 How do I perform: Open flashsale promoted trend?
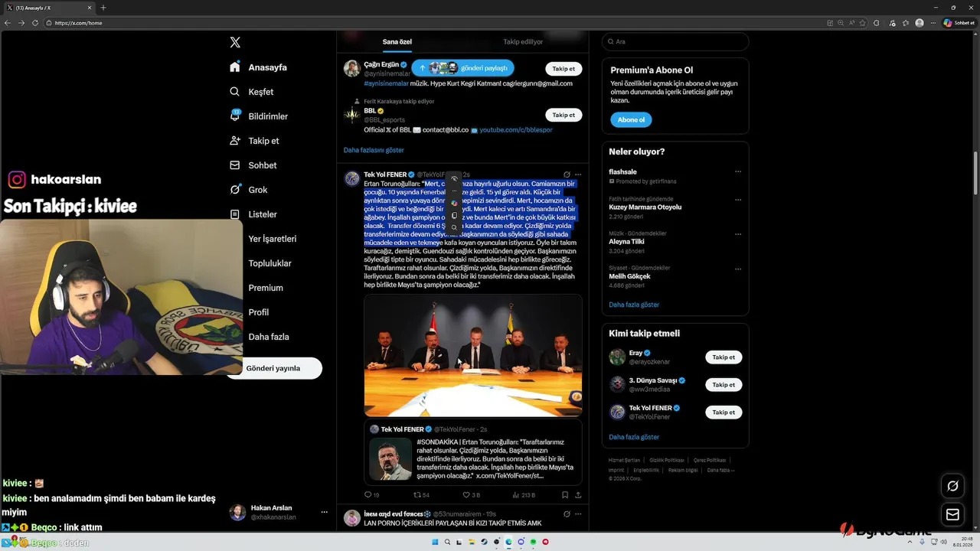[622, 171]
